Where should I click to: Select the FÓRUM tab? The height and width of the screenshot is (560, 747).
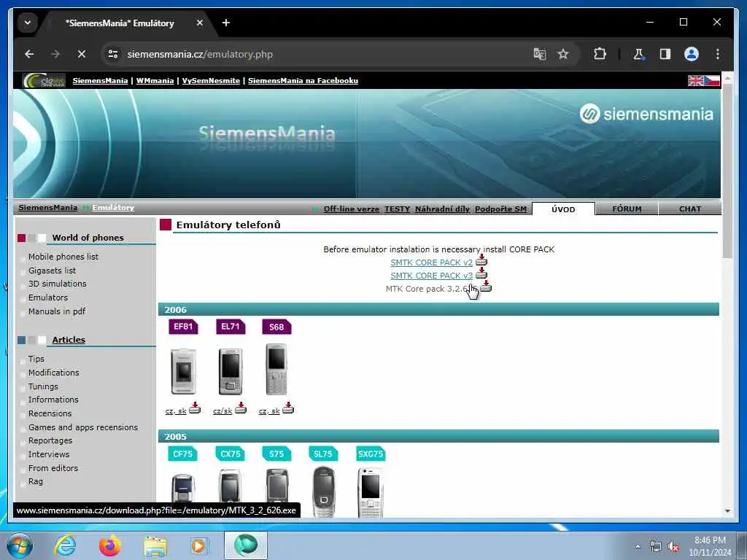(627, 209)
